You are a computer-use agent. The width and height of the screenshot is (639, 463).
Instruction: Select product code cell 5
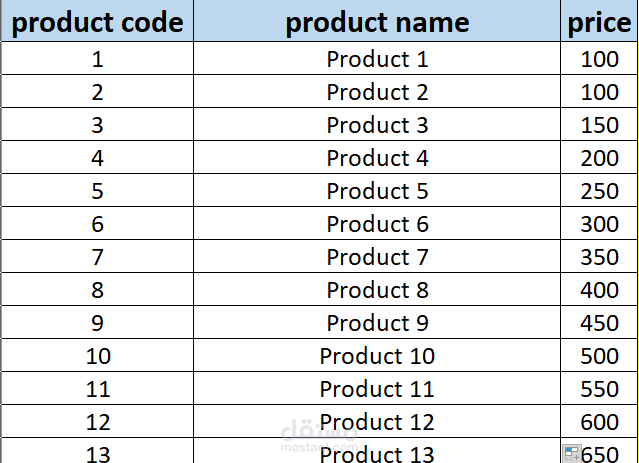point(97,191)
